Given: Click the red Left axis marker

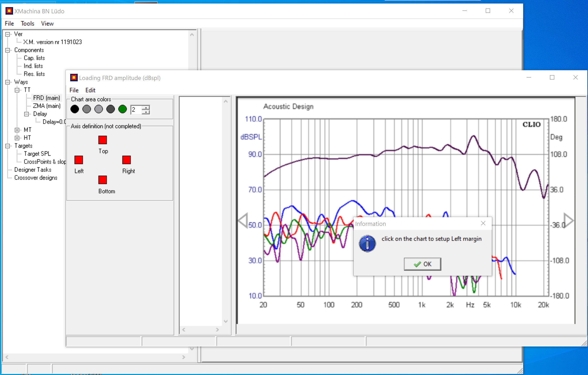Looking at the screenshot, I should 79,160.
